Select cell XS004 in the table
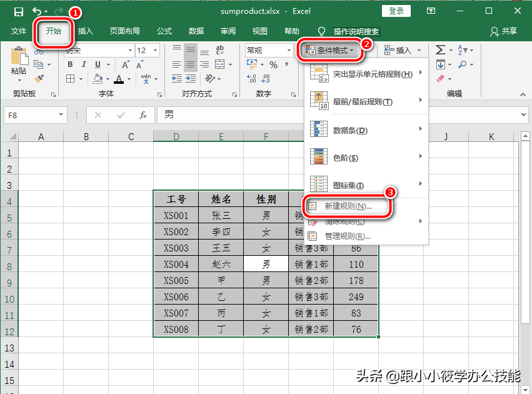This screenshot has width=532, height=394. [x=176, y=265]
